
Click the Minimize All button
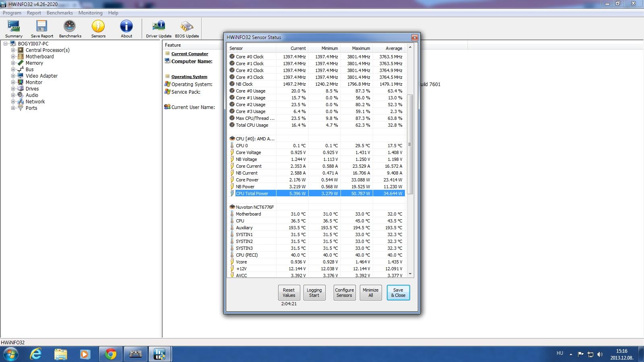[371, 292]
